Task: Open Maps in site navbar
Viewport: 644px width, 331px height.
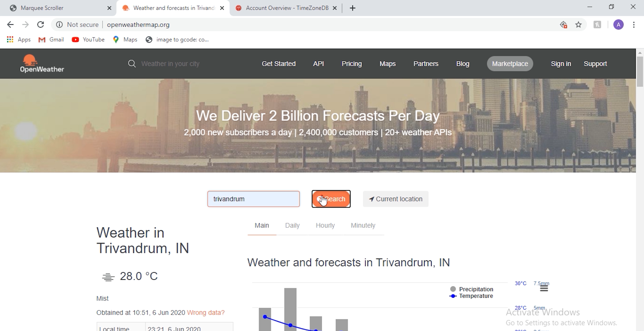Action: (387, 64)
